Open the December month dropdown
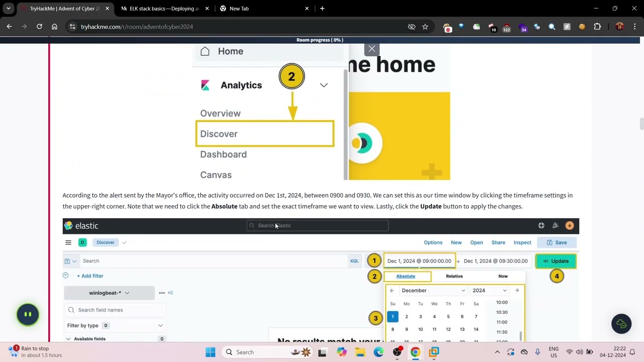The height and width of the screenshot is (362, 644). [433, 291]
